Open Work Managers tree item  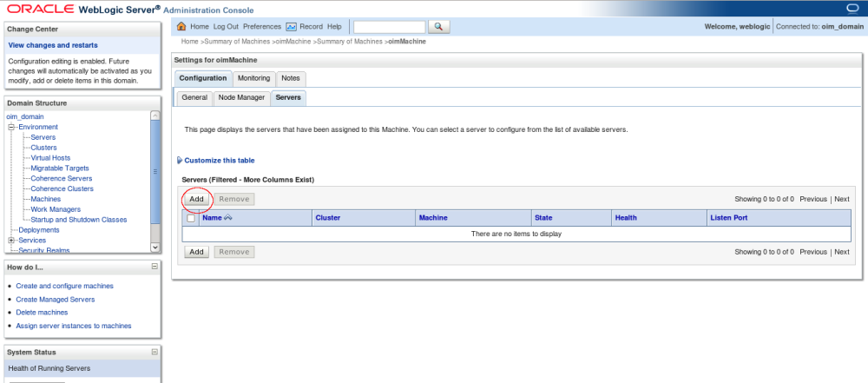[56, 209]
